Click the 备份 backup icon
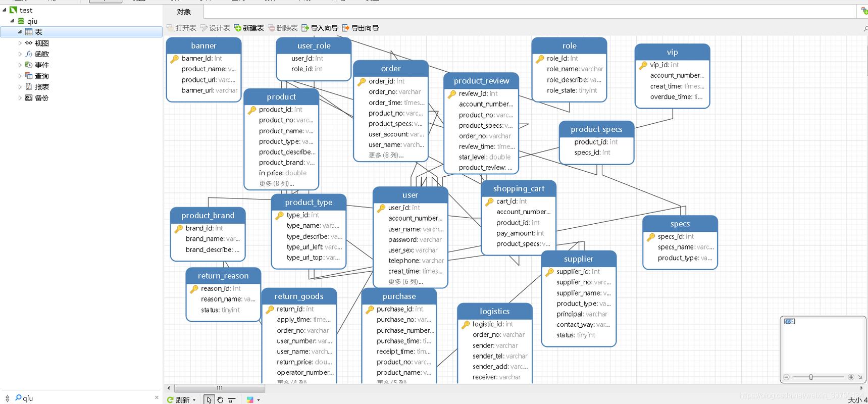 (29, 98)
